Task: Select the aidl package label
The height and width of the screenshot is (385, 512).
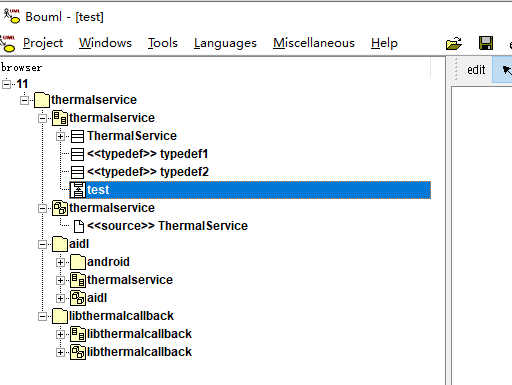Action: (79, 244)
